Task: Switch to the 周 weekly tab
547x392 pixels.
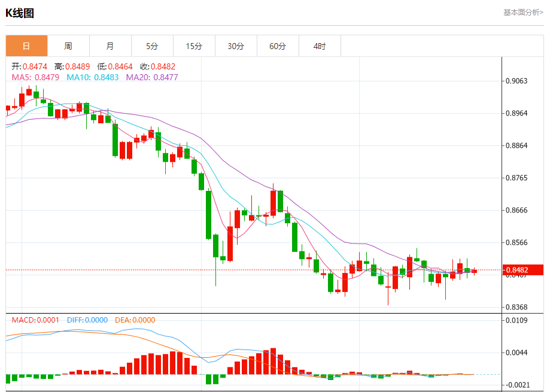Action: coord(68,45)
